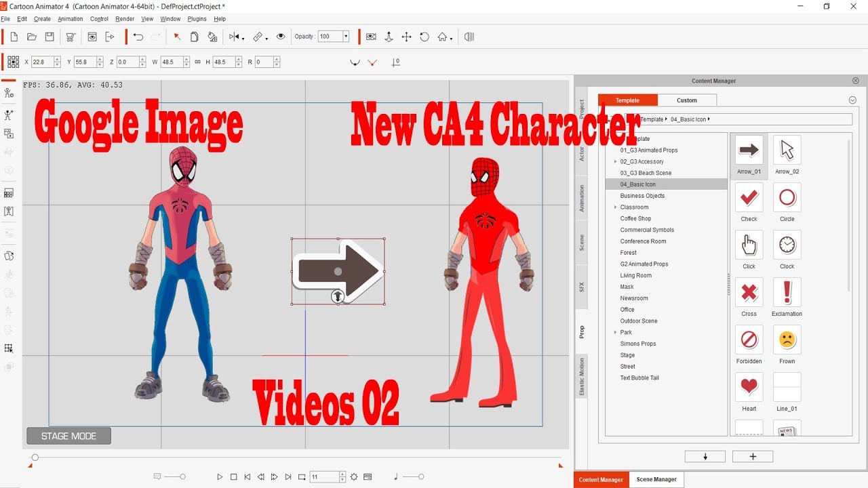
Task: Choose the Arrow_02 prop thumbnail
Action: click(787, 150)
